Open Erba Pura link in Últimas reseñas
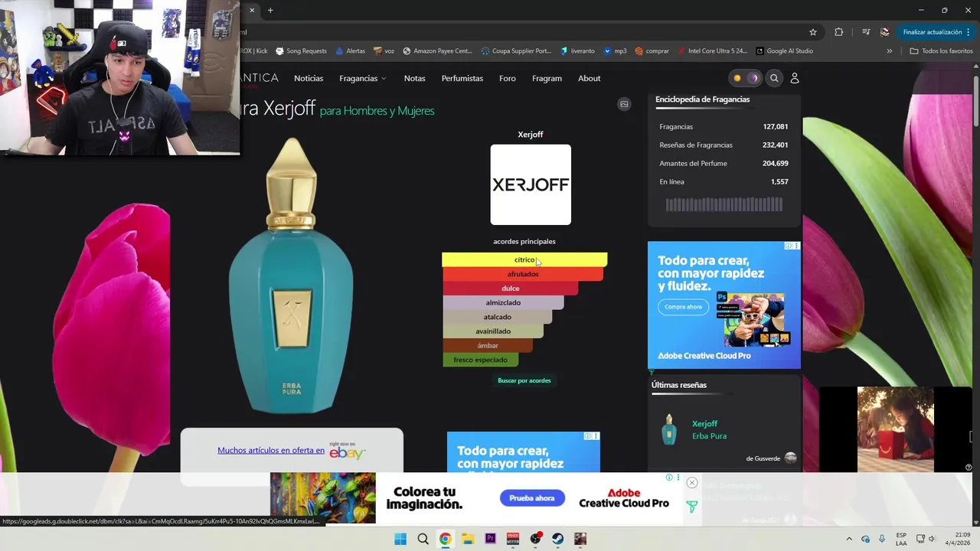980x551 pixels. pos(709,436)
